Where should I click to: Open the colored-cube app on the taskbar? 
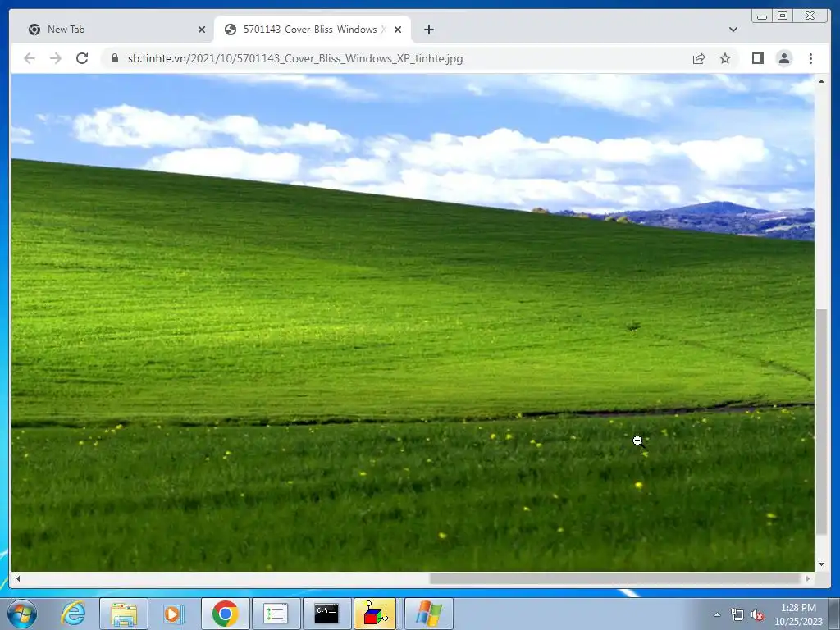tap(376, 614)
